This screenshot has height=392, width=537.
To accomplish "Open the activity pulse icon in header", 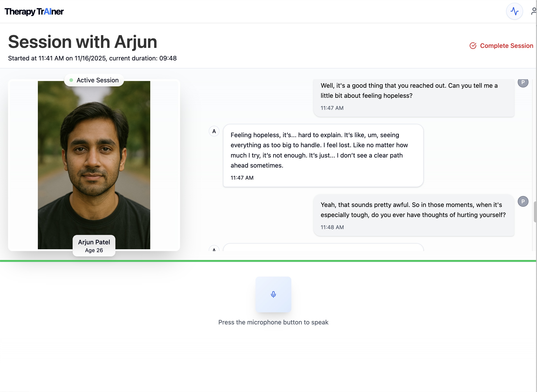I will pos(514,11).
